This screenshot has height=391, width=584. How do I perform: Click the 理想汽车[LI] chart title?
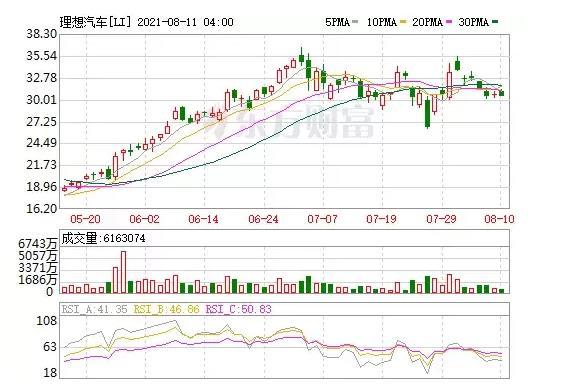click(96, 22)
